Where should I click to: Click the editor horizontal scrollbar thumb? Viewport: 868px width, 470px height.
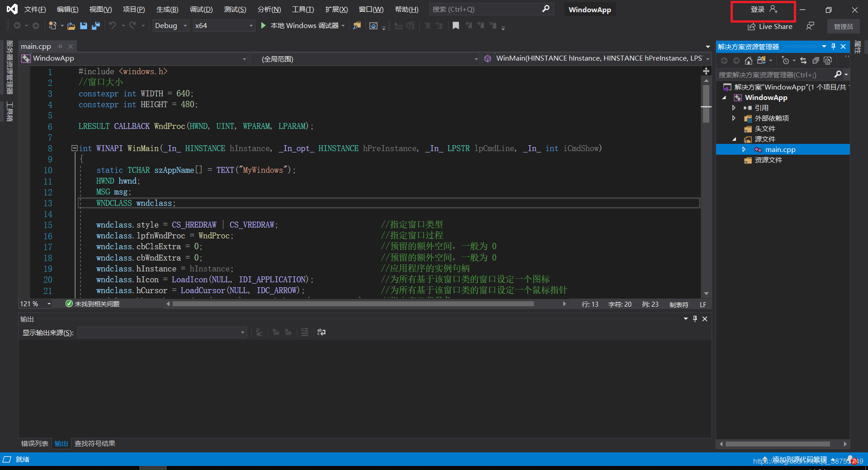click(353, 304)
